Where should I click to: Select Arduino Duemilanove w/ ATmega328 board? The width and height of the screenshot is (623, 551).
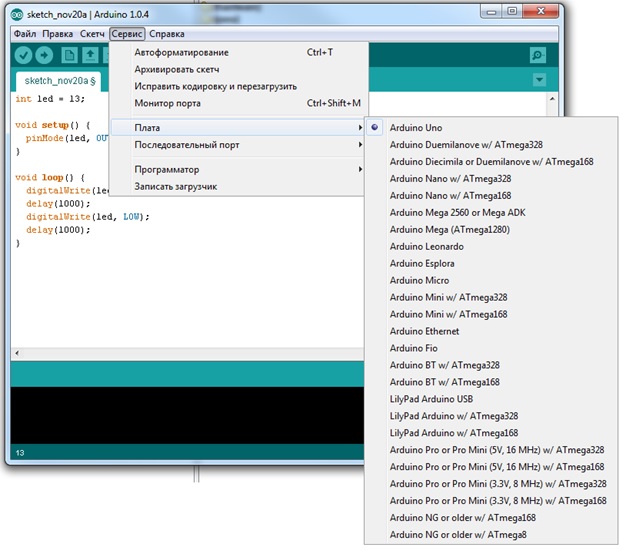click(491, 145)
